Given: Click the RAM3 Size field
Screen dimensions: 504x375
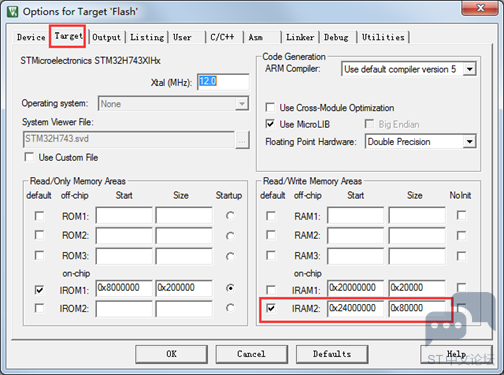Looking at the screenshot, I should pyautogui.click(x=417, y=256).
